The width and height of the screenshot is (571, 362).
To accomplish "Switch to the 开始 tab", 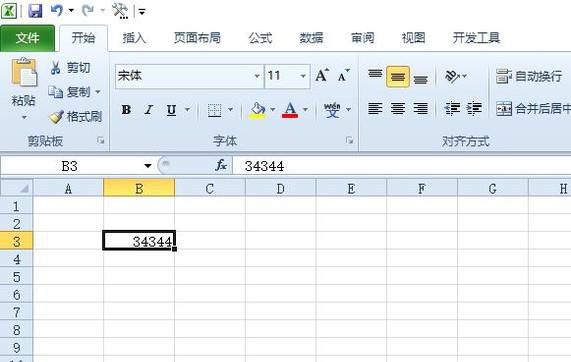I will (83, 38).
